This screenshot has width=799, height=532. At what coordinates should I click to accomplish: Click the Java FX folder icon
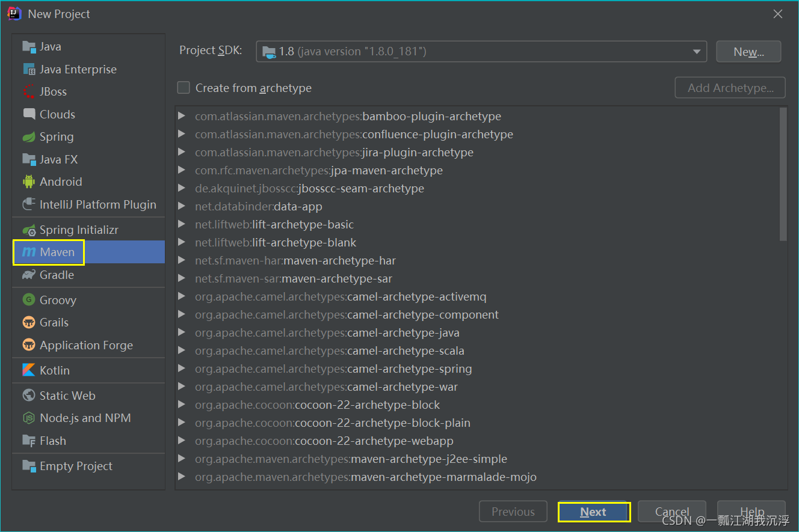pos(29,160)
